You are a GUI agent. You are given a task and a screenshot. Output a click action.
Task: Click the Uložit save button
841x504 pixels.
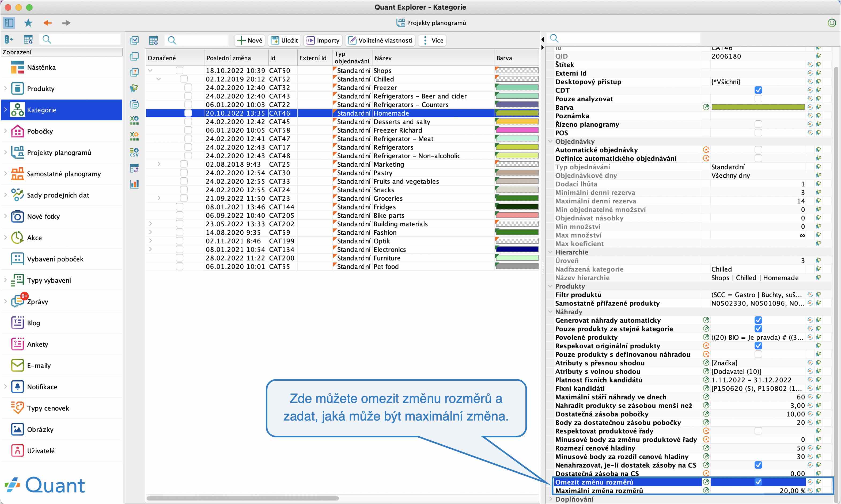[x=285, y=40]
